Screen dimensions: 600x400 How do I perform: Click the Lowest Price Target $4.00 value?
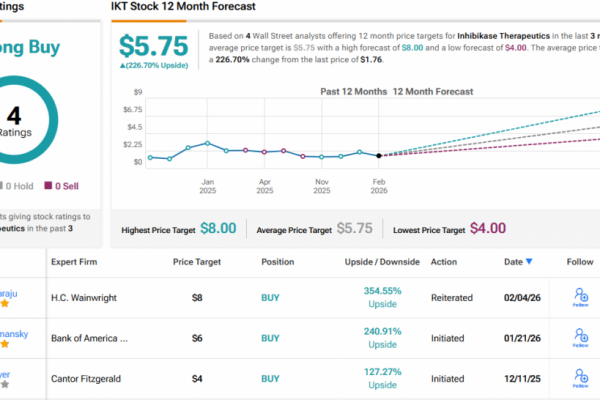(x=487, y=228)
